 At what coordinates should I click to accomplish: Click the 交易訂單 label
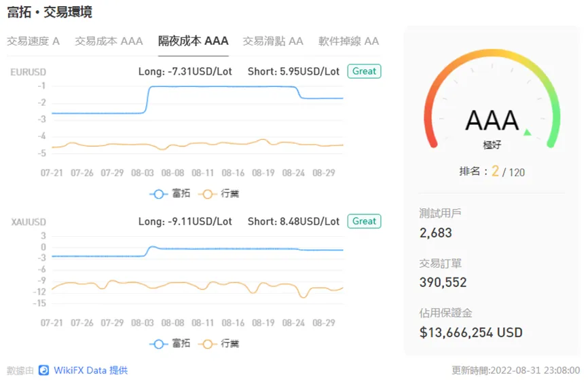click(x=440, y=263)
